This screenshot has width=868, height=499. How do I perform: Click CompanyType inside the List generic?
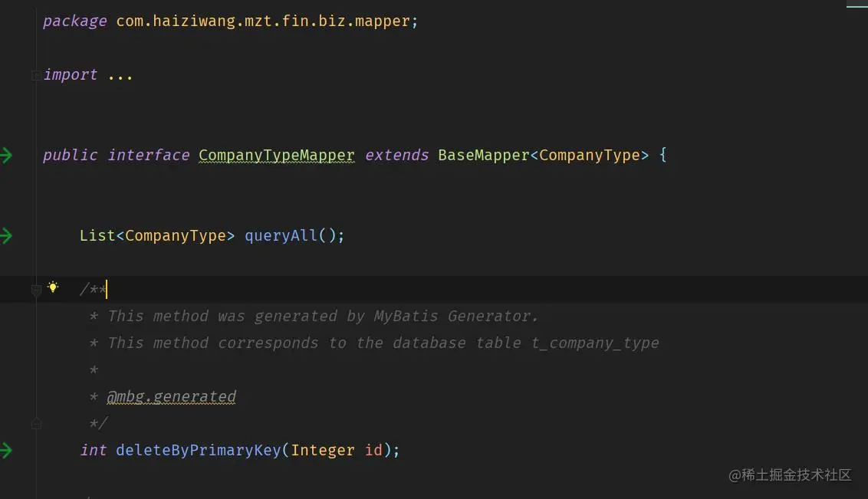(176, 235)
